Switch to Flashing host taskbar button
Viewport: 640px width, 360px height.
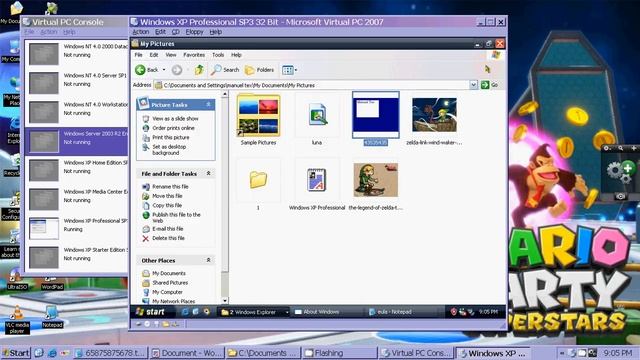tap(340, 353)
